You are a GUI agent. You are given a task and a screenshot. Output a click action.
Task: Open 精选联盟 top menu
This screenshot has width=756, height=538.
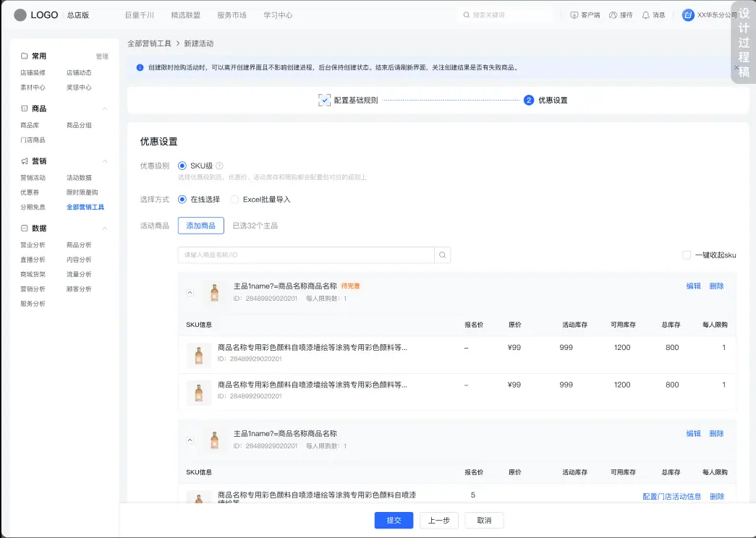186,15
